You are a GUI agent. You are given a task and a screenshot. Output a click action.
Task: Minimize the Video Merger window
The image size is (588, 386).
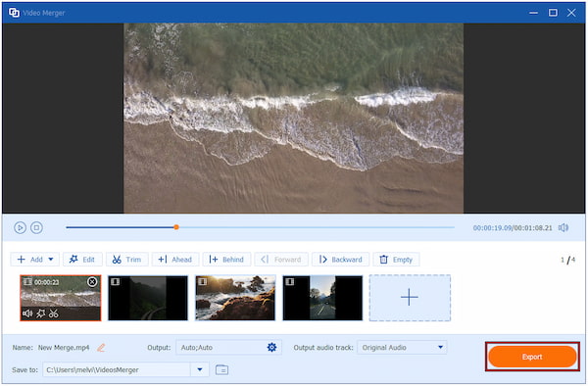[533, 13]
